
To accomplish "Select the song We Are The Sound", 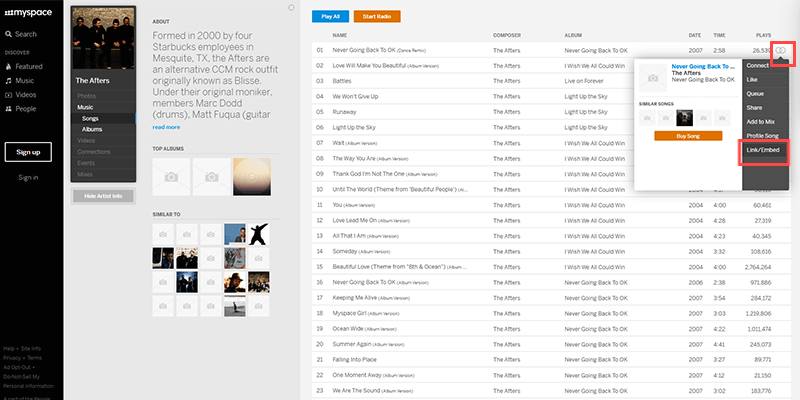I will (371, 391).
